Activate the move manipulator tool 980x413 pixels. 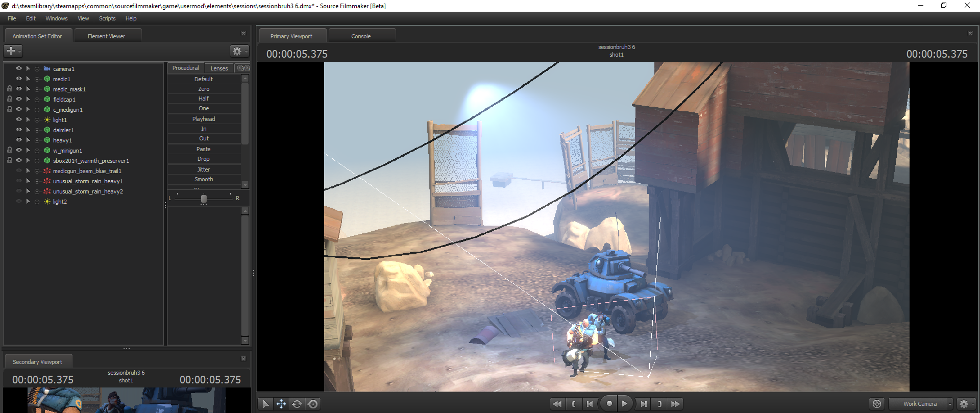[x=281, y=404]
